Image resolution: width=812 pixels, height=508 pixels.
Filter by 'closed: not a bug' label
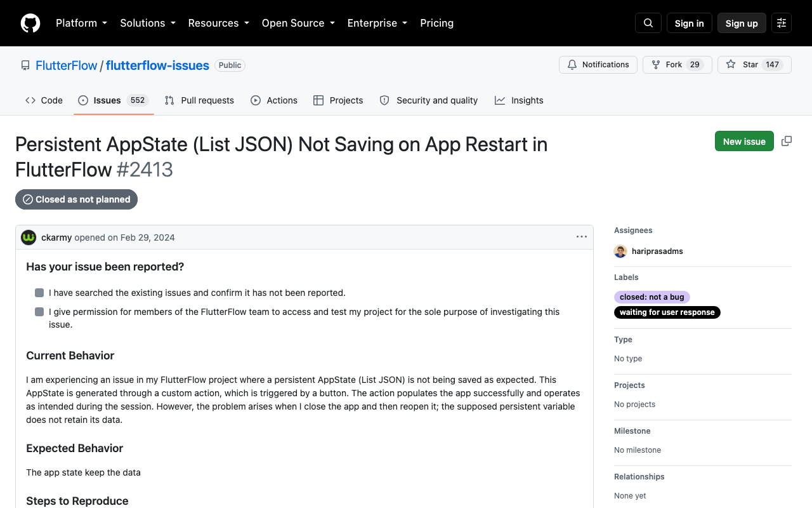pyautogui.click(x=652, y=297)
